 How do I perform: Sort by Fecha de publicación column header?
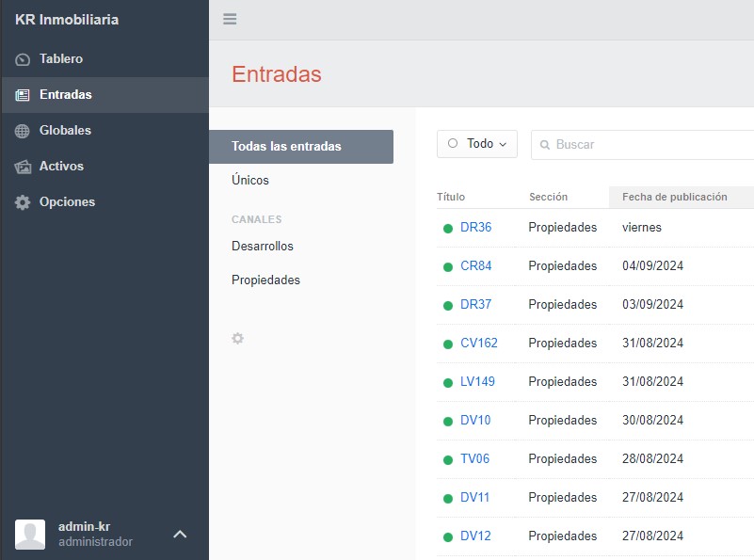(675, 197)
